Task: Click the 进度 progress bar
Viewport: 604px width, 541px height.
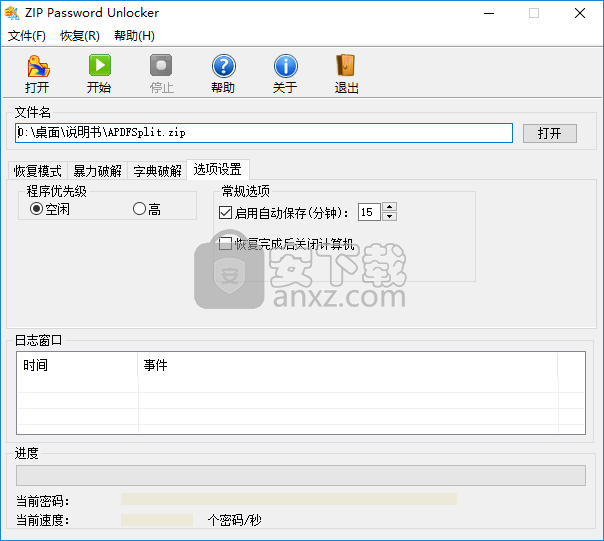Action: click(x=301, y=475)
